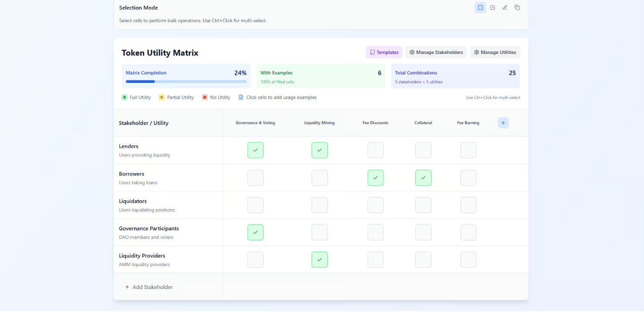The width and height of the screenshot is (644, 312).
Task: Select the highlighted square selection mode icon
Action: [480, 8]
